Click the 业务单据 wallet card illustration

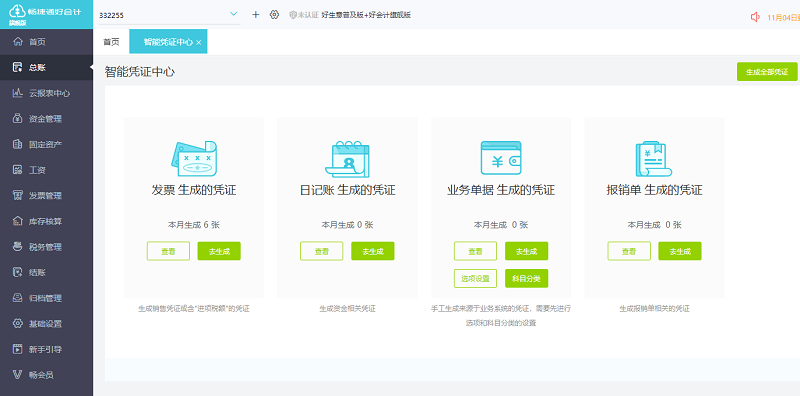pos(501,158)
